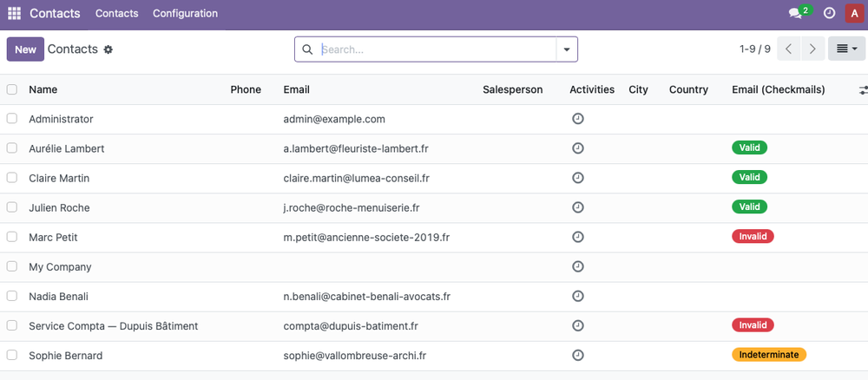Sort by City column header
The height and width of the screenshot is (380, 868).
[638, 89]
